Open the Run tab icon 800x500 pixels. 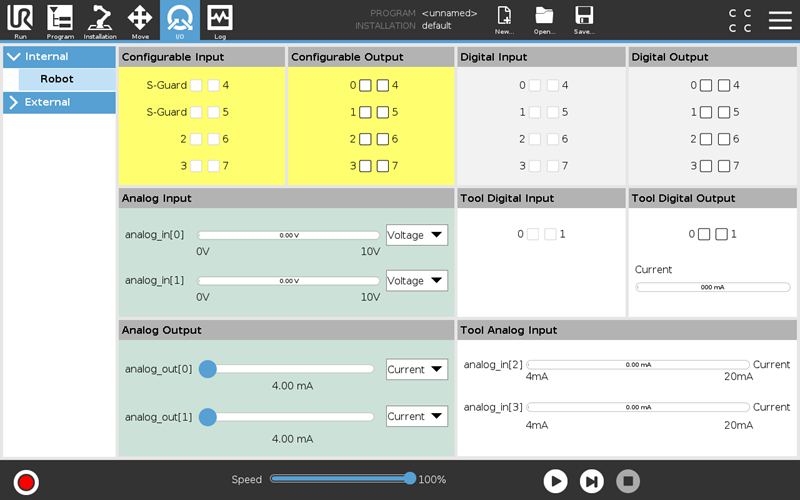tap(20, 20)
